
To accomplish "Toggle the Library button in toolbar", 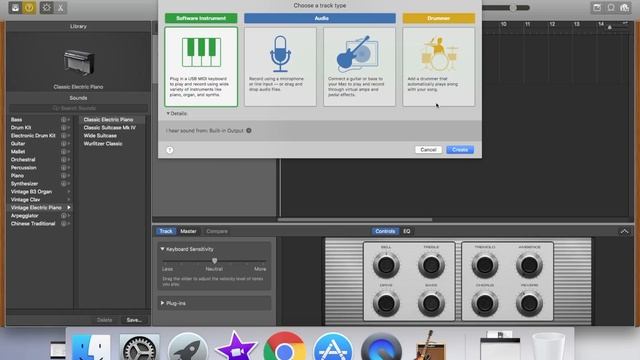I will coord(15,8).
